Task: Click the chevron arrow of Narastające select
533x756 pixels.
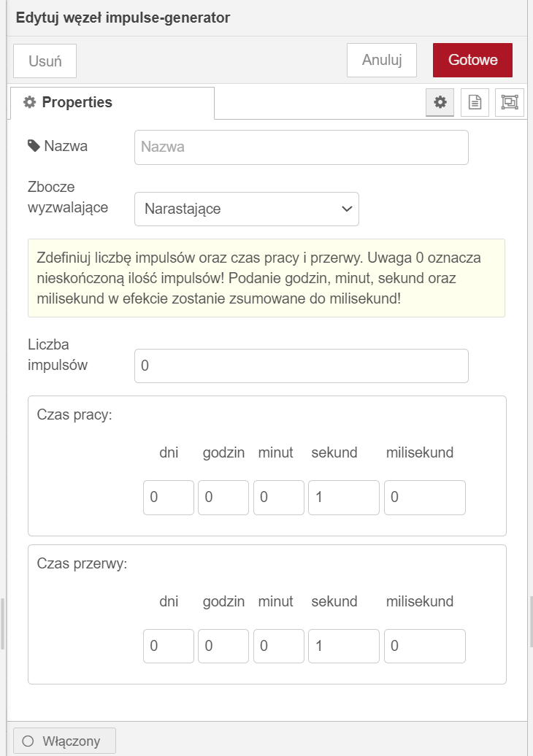Action: (x=347, y=209)
